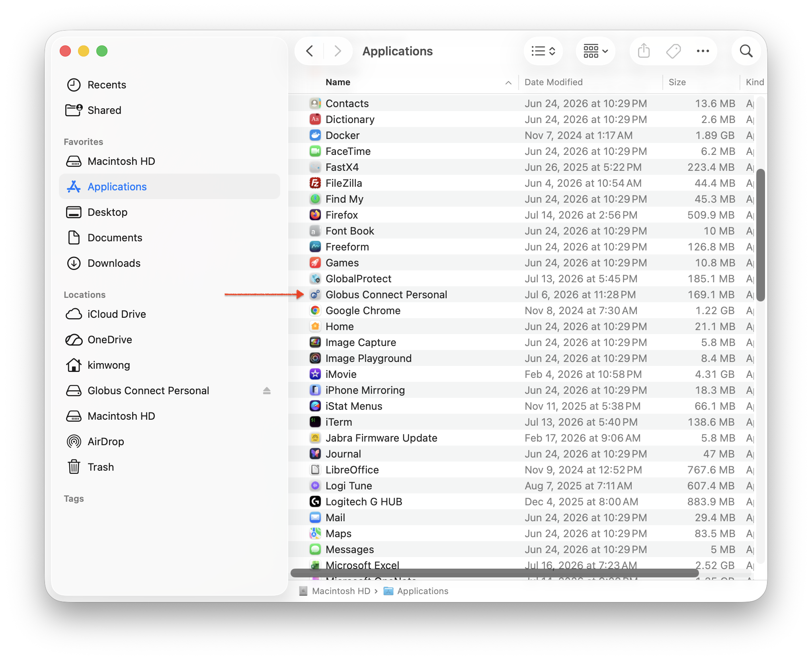Open OneDrive in the sidebar

(x=170, y=340)
